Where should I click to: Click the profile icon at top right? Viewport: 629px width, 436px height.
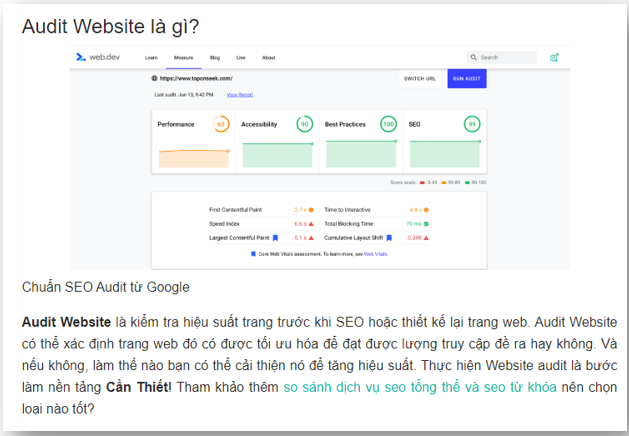pos(554,58)
